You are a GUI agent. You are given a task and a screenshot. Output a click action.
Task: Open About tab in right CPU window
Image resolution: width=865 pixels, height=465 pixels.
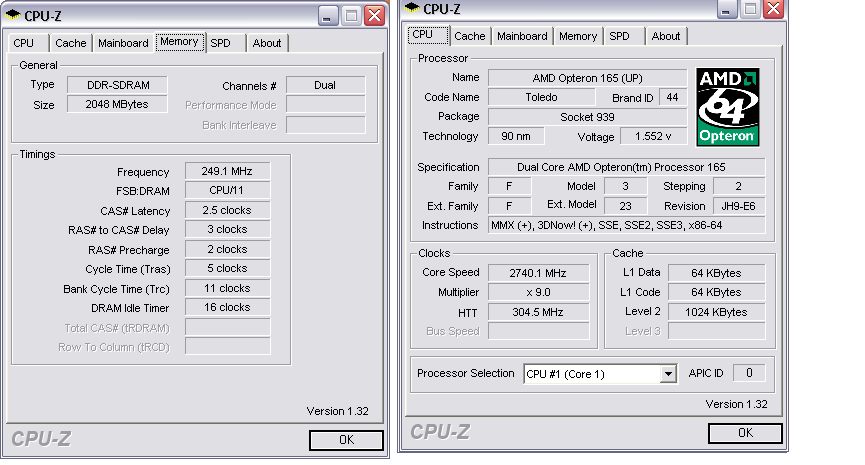666,36
